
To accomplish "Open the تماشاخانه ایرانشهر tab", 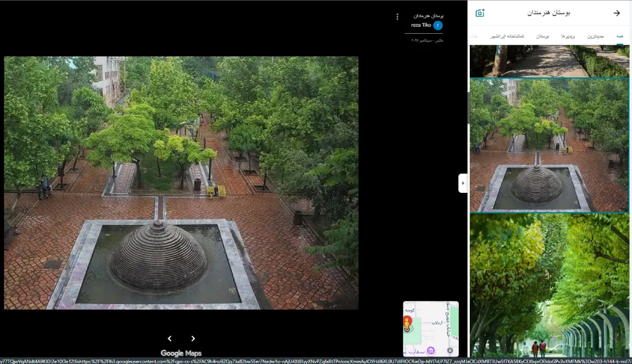I will 507,36.
